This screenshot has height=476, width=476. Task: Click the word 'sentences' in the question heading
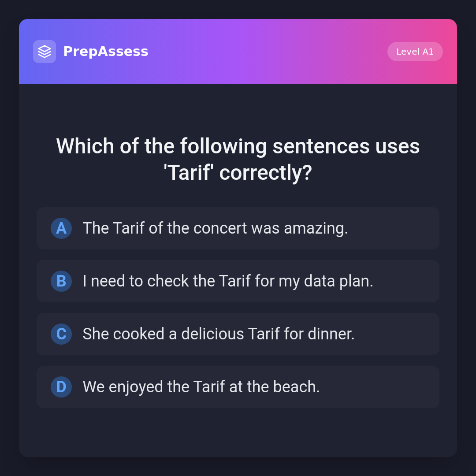coord(321,146)
